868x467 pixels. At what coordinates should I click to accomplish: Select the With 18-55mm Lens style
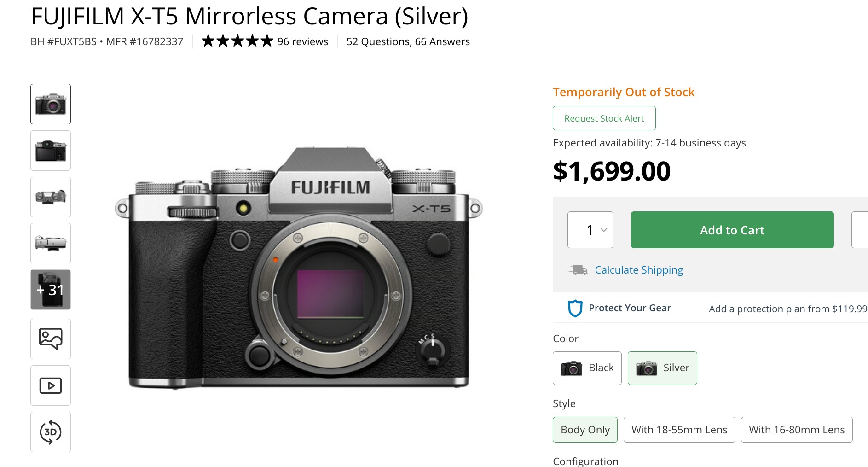(x=679, y=429)
